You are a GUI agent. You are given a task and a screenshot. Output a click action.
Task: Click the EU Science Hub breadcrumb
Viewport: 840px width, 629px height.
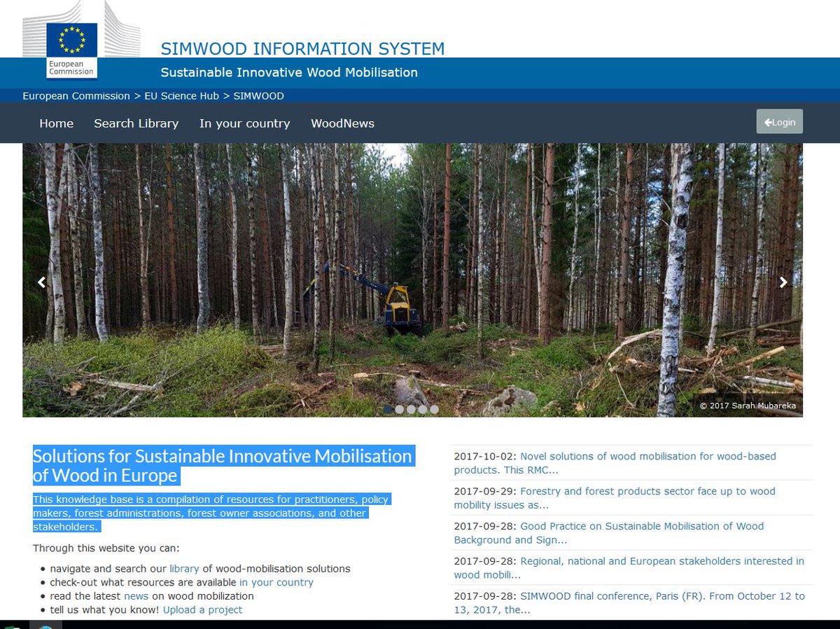click(x=182, y=96)
